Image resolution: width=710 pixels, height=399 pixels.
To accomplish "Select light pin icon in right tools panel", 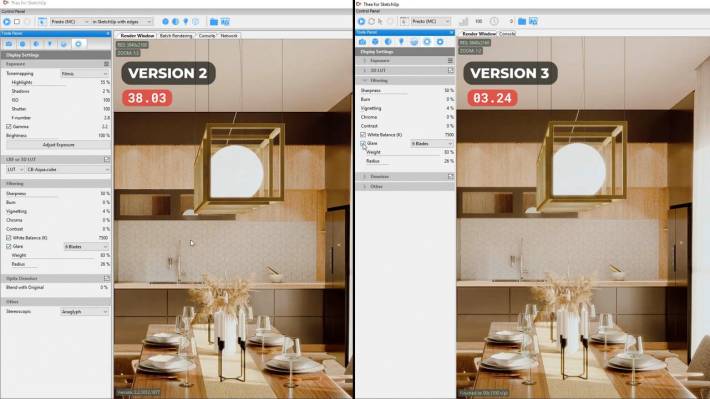I will [x=401, y=42].
